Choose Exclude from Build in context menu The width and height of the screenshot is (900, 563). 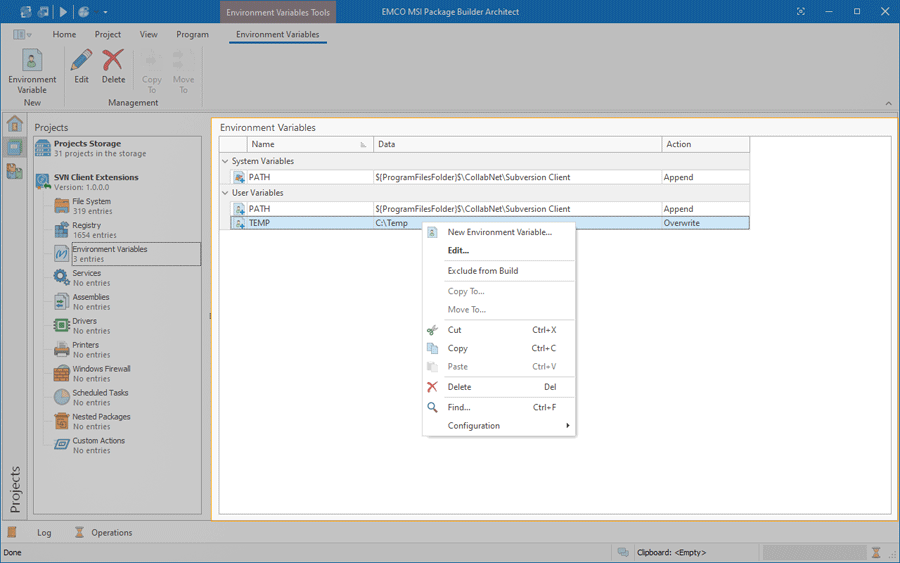[x=499, y=271]
